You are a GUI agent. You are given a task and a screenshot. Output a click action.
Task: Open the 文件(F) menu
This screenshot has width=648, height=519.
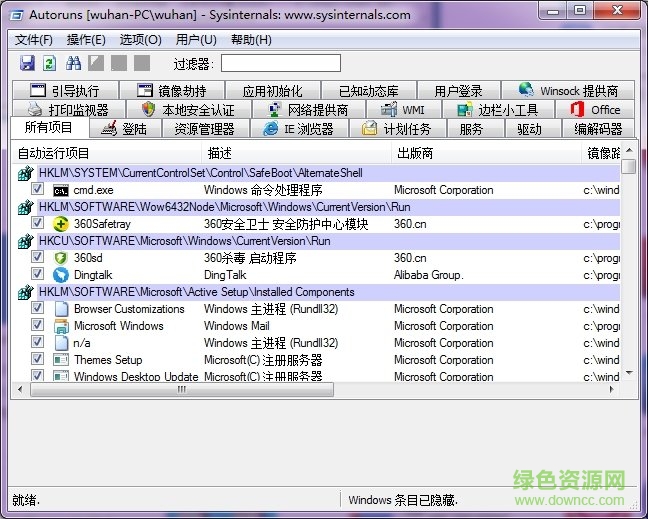click(34, 40)
